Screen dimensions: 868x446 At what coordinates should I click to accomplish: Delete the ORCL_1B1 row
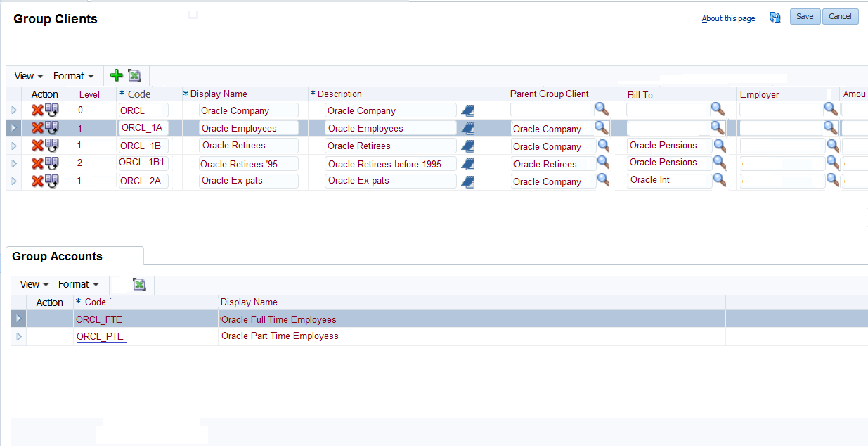pos(37,163)
